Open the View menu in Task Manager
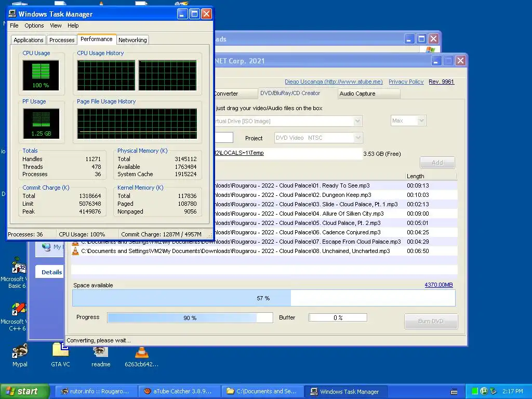This screenshot has width=532, height=399. pos(56,25)
